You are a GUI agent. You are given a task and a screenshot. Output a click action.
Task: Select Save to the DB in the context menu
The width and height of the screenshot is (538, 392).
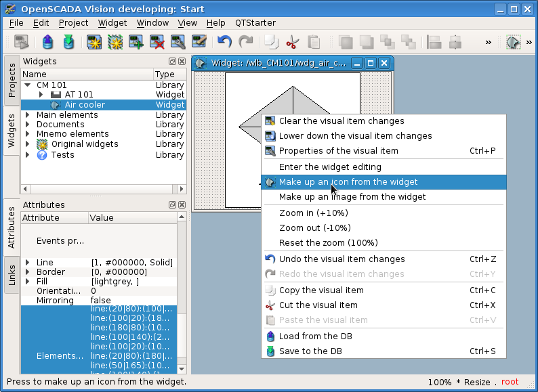pos(384,351)
